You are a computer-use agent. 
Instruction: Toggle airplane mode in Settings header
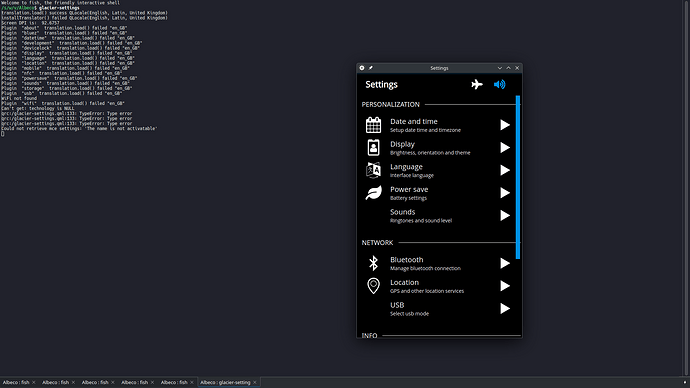click(x=477, y=84)
